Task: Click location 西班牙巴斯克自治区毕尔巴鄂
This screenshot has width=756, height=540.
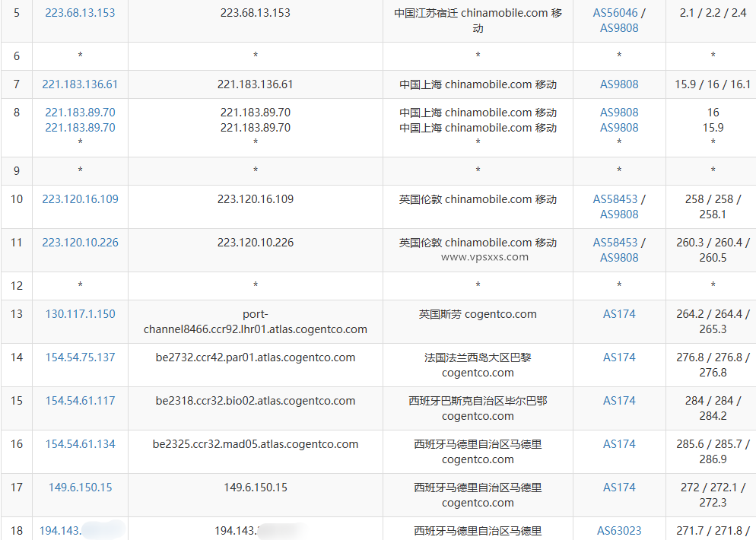Action: coord(478,401)
